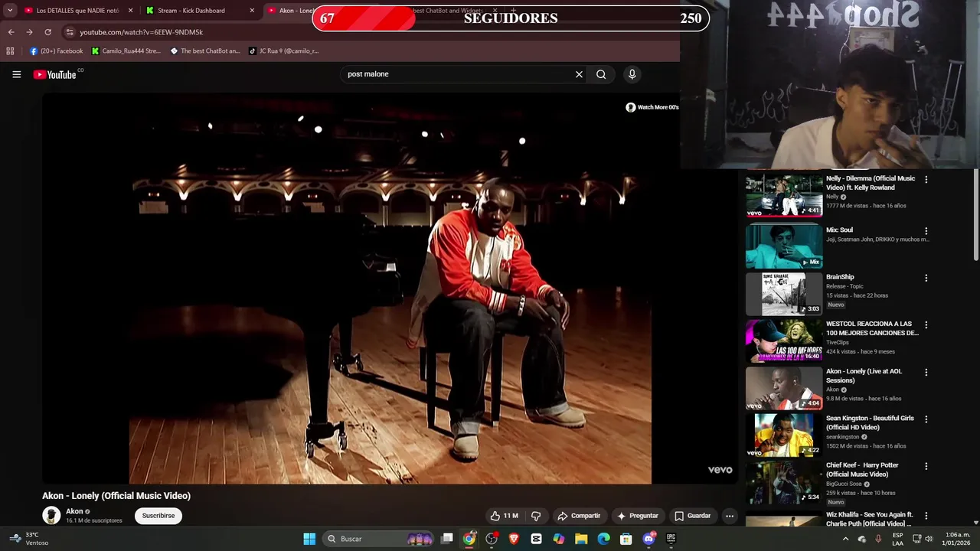Open options for Mix: Soul item
Viewport: 980px width, 551px height.
click(x=926, y=231)
